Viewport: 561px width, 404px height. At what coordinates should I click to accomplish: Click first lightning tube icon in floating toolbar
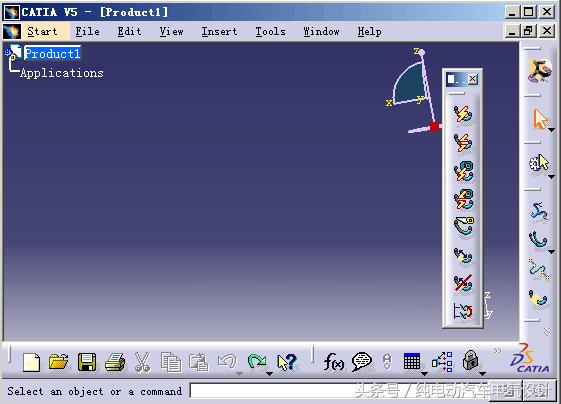(463, 114)
